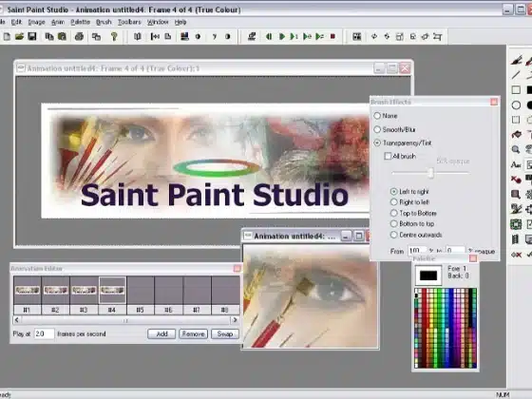Toggle the All brush checkbox
Viewport: 532px width, 399px height.
[x=388, y=156]
